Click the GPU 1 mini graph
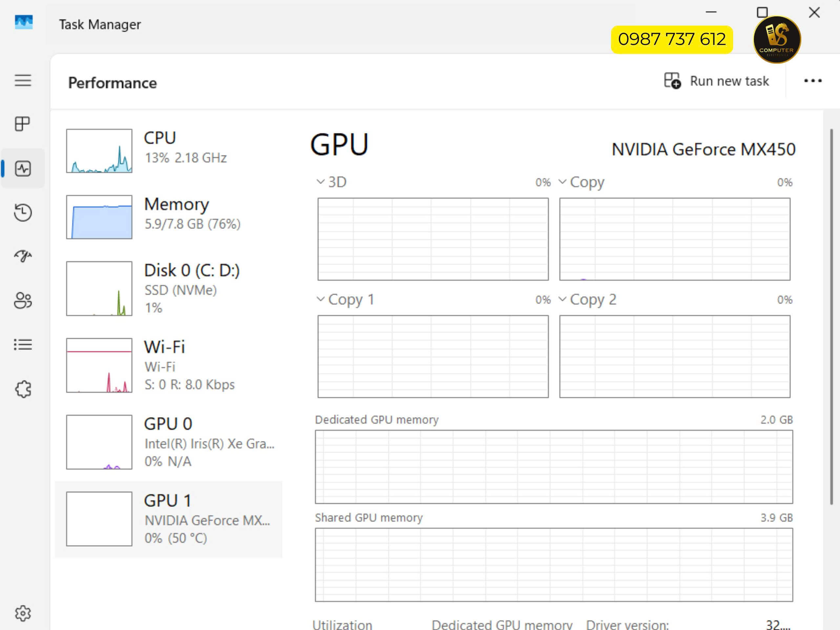Image resolution: width=840 pixels, height=630 pixels. click(x=99, y=519)
